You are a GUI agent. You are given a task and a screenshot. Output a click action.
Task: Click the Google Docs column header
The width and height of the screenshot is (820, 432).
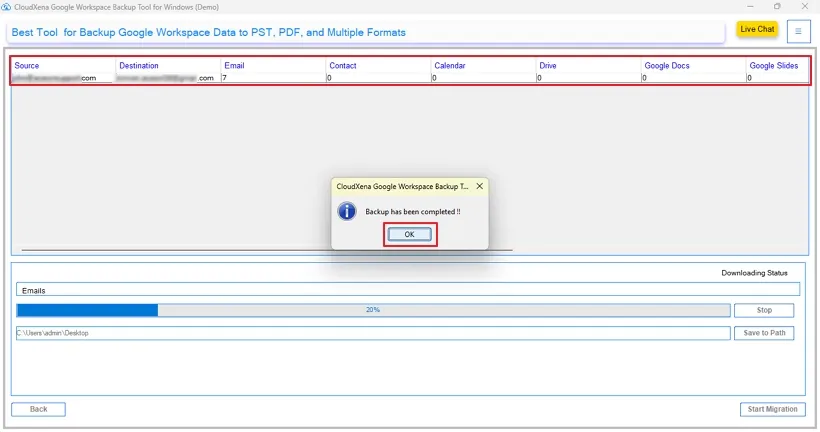click(x=666, y=66)
